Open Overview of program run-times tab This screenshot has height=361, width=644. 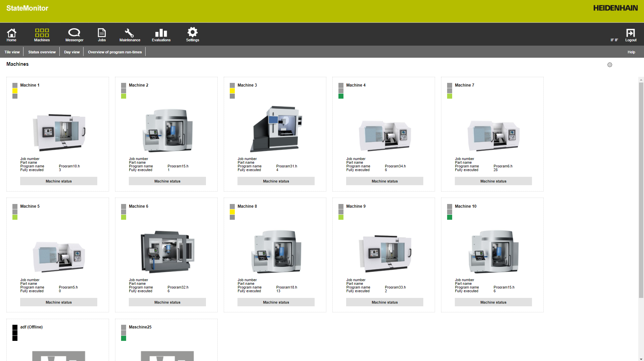(x=115, y=52)
